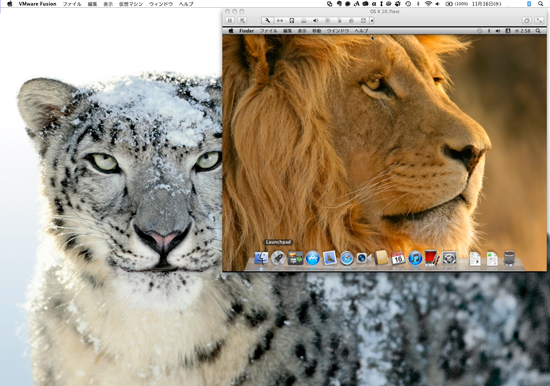Take a snapshot with the VMware snapshot button

click(x=242, y=21)
